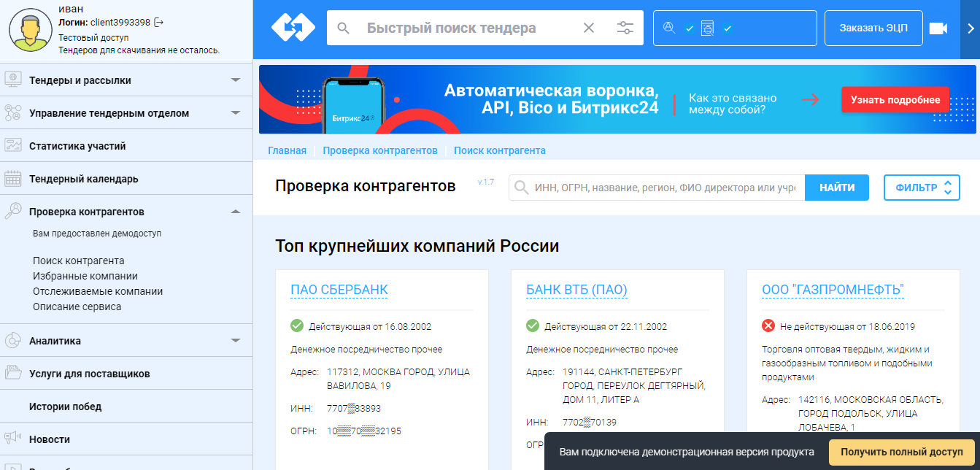Click the v.1.7 version label
The height and width of the screenshot is (470, 980).
pos(486,181)
